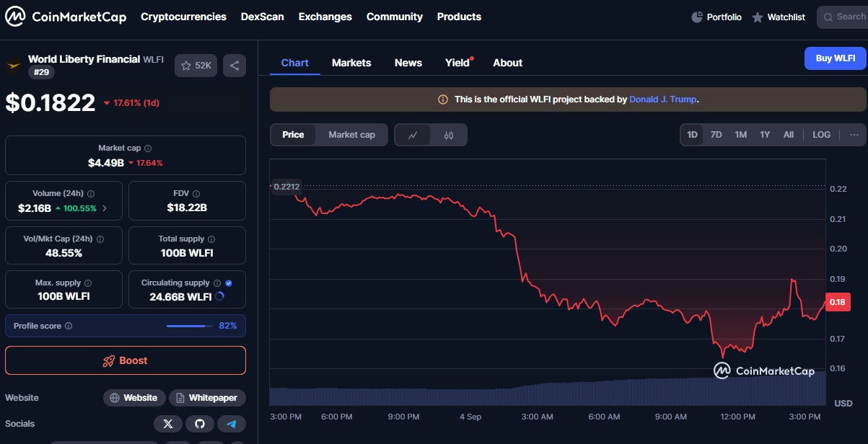868x444 pixels.
Task: Click the Max. supply info icon
Action: pyautogui.click(x=88, y=283)
